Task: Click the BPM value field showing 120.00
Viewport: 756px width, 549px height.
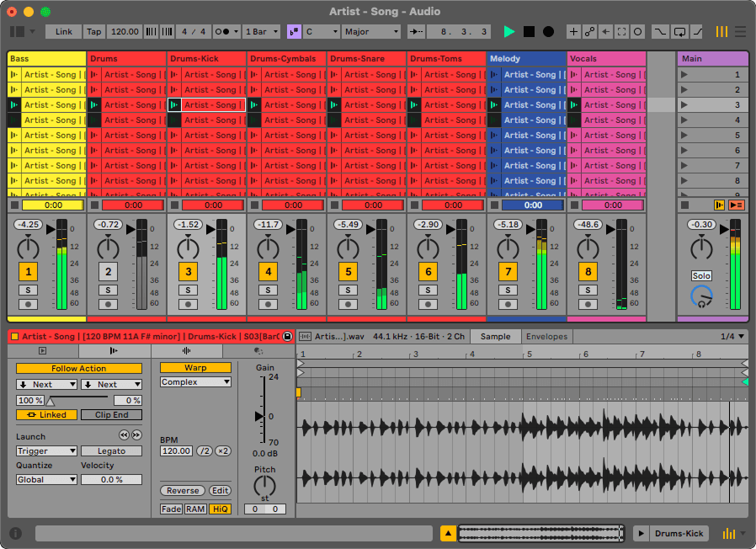Action: (x=178, y=450)
